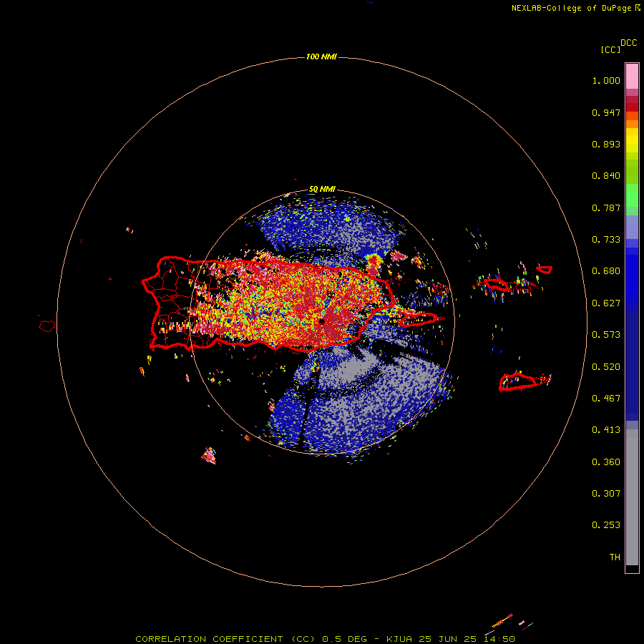Click the 0.840 scale value

tap(606, 176)
